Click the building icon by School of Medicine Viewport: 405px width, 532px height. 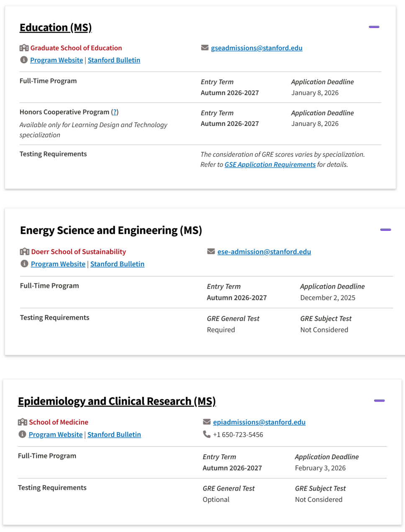[x=23, y=422]
